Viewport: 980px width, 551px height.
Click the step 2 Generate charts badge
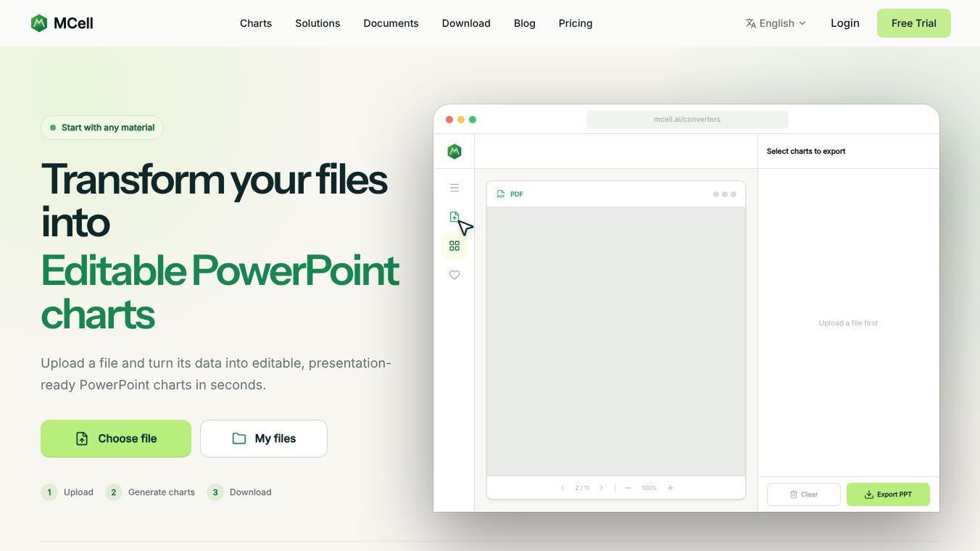click(114, 492)
